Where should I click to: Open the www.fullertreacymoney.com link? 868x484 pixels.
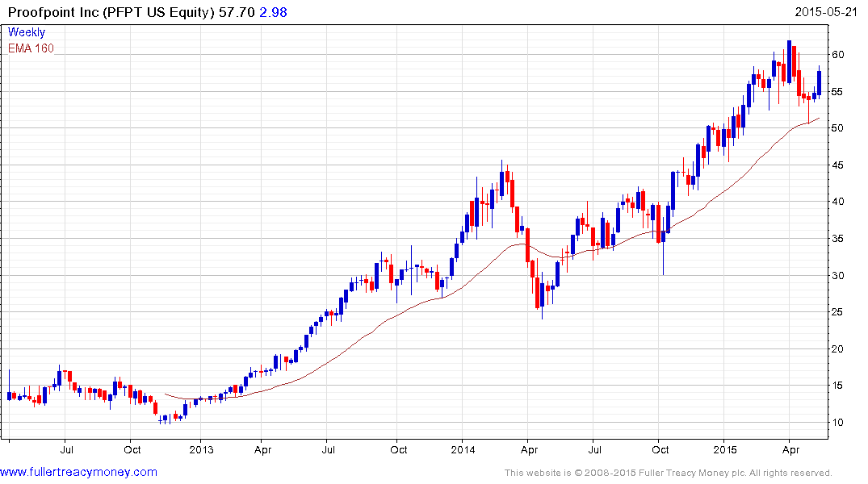coord(78,473)
